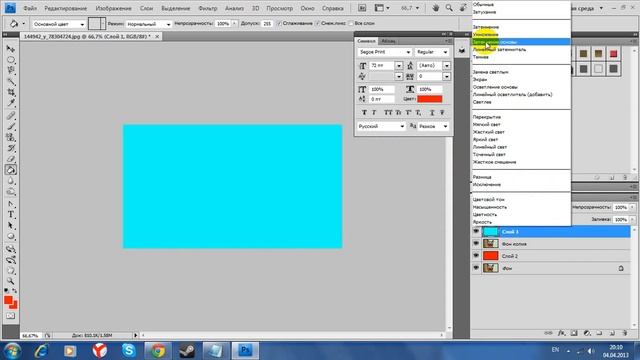640x360 pixels.
Task: Click the foreground color swatch
Action: pyautogui.click(x=8, y=300)
